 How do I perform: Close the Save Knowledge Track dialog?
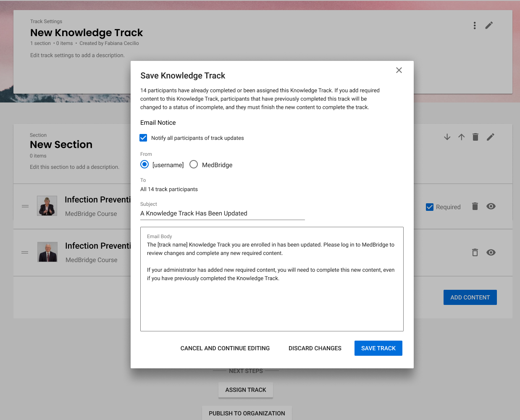point(399,70)
